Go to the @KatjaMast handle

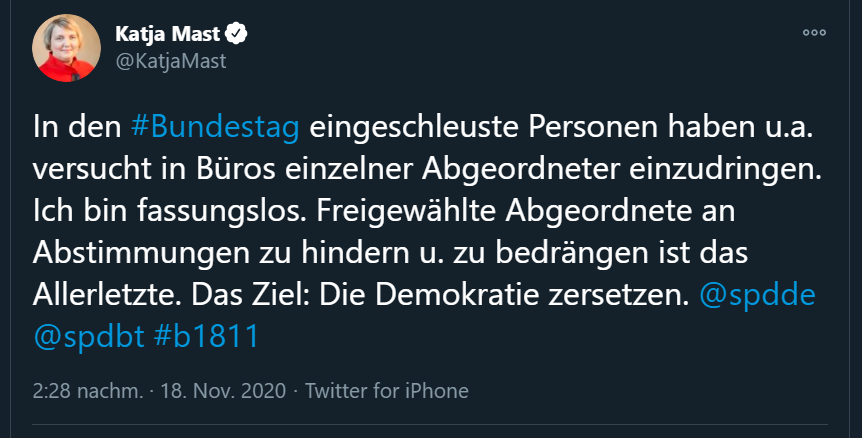pos(170,61)
